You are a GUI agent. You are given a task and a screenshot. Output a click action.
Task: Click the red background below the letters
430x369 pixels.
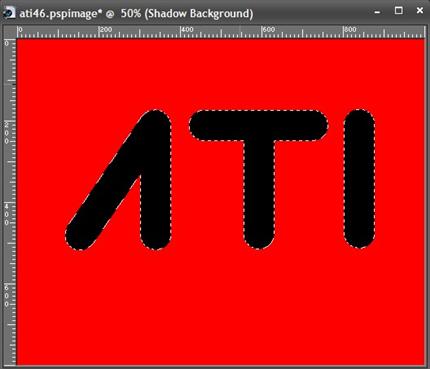(220, 307)
